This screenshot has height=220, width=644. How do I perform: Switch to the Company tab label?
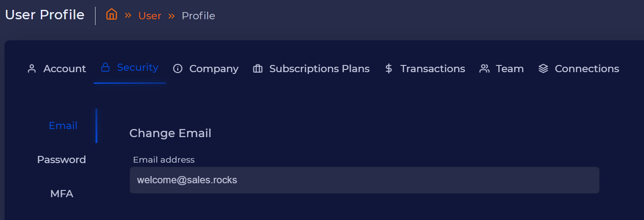[213, 69]
